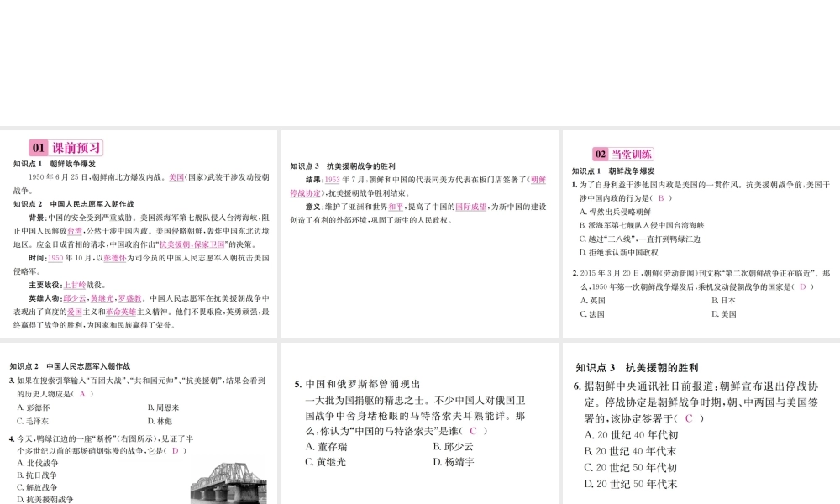Click option D. 美国 in question 2
The width and height of the screenshot is (840, 504).
tap(724, 314)
